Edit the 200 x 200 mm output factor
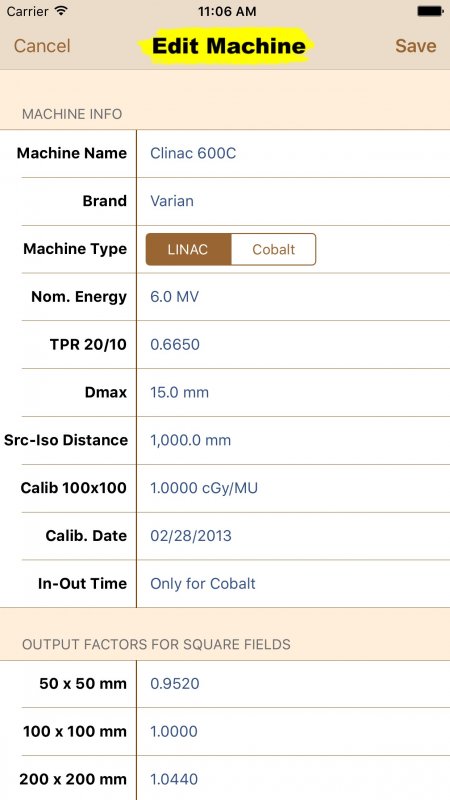Viewport: 450px width, 800px height. (293, 779)
